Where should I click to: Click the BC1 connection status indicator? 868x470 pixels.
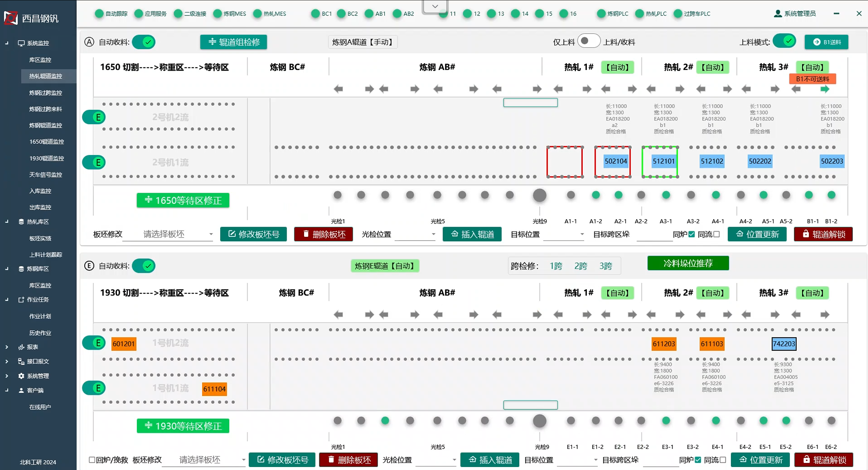(315, 14)
